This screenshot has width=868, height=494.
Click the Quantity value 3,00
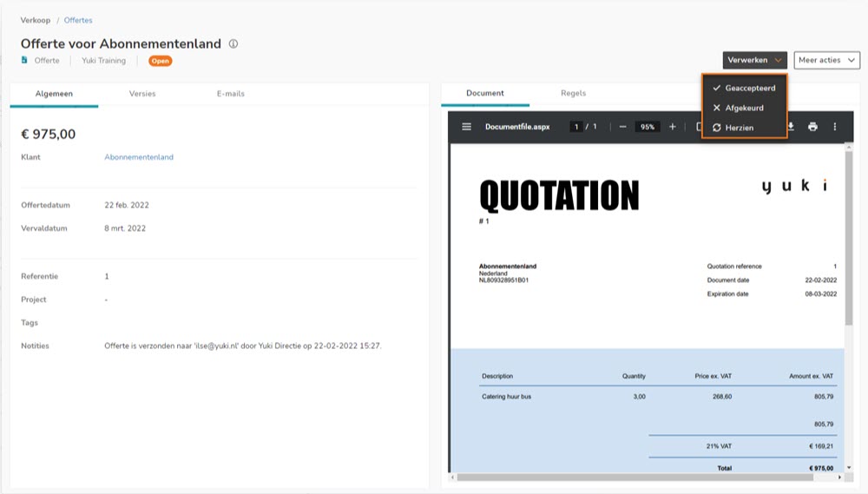tap(640, 397)
